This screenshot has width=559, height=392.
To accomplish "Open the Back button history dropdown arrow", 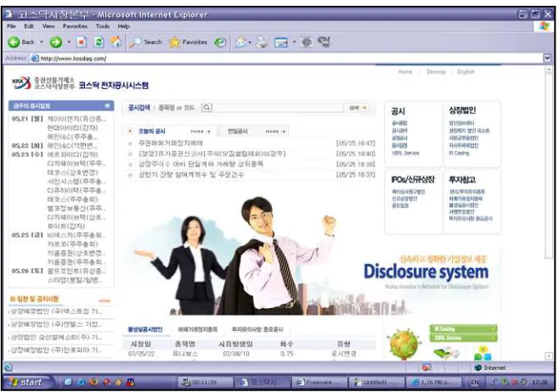I will [42, 42].
